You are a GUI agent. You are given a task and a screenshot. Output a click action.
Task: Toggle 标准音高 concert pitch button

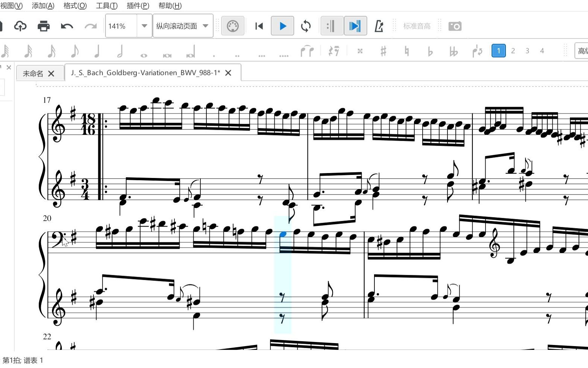[417, 26]
